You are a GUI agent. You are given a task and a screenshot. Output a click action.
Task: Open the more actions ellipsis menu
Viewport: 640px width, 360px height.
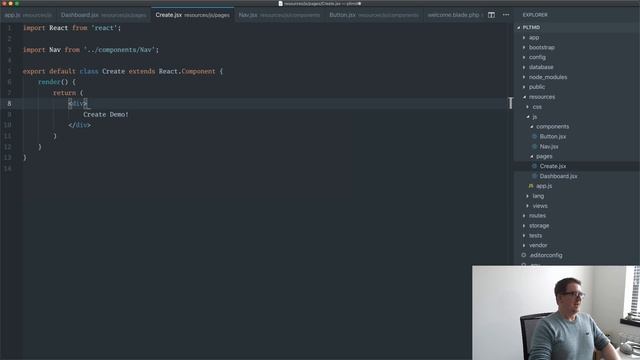pyautogui.click(x=506, y=15)
